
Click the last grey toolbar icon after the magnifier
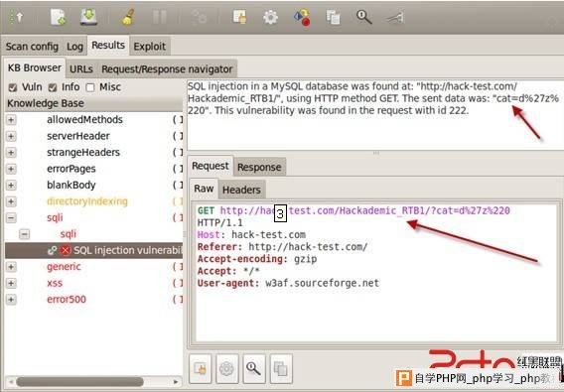[395, 17]
